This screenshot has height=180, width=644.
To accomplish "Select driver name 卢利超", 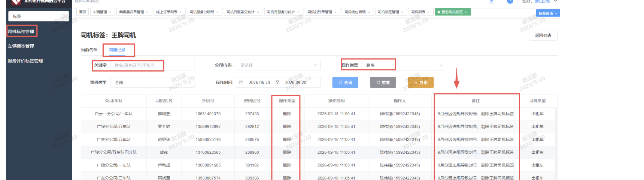I will click(164, 165).
